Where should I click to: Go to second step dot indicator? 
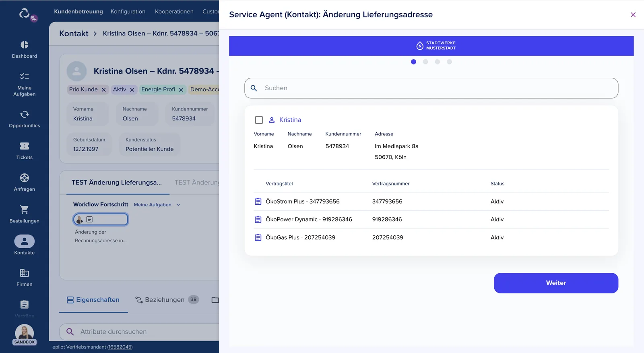point(425,62)
